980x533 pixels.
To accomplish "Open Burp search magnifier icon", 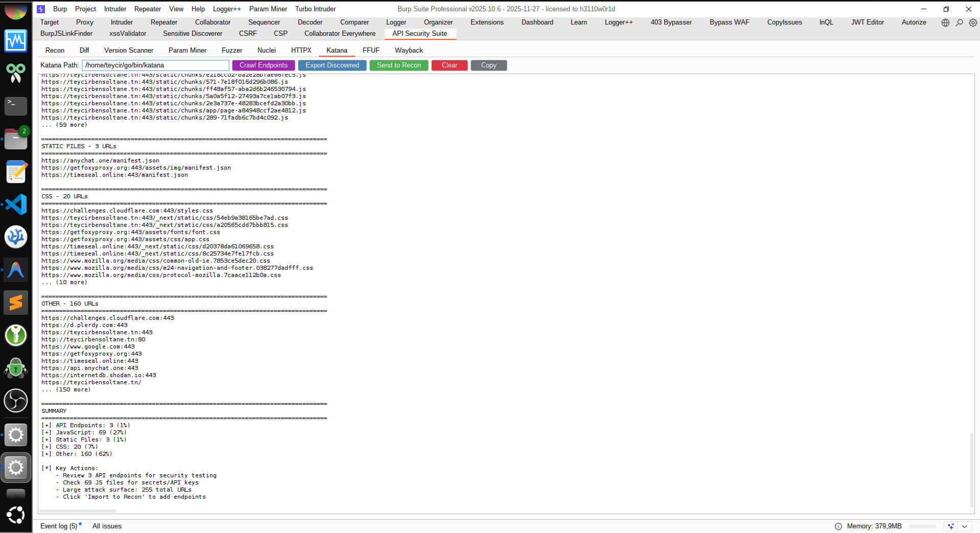I will pos(960,22).
